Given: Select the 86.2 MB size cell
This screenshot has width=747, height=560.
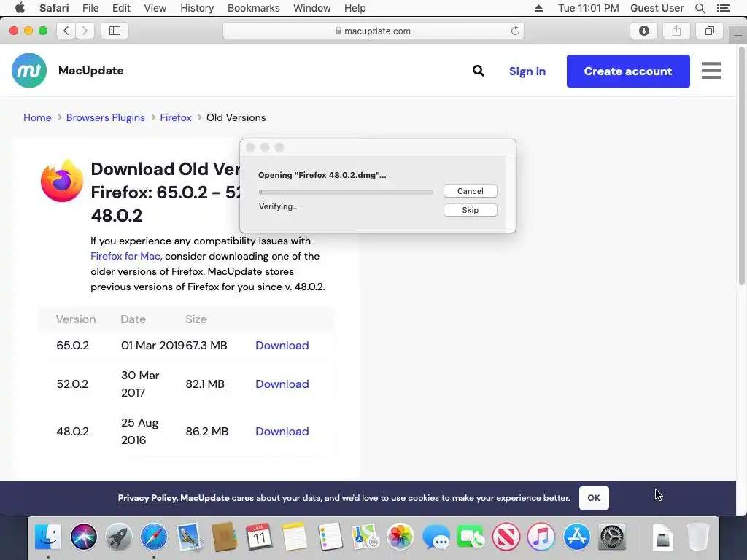Looking at the screenshot, I should [206, 432].
